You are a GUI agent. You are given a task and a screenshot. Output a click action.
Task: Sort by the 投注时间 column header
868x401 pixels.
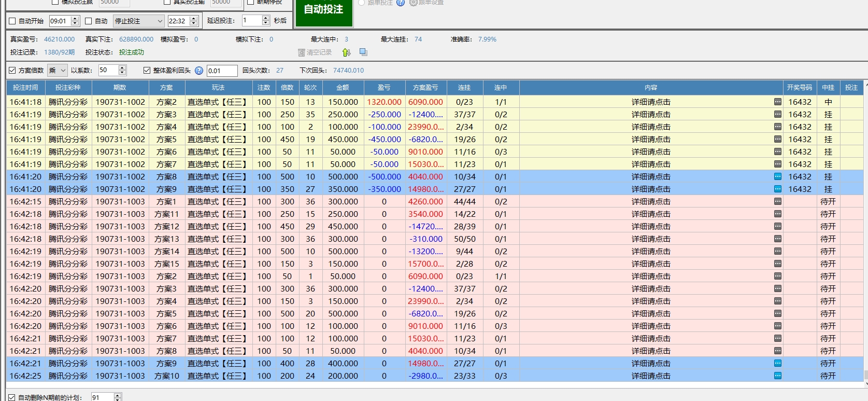[x=26, y=88]
